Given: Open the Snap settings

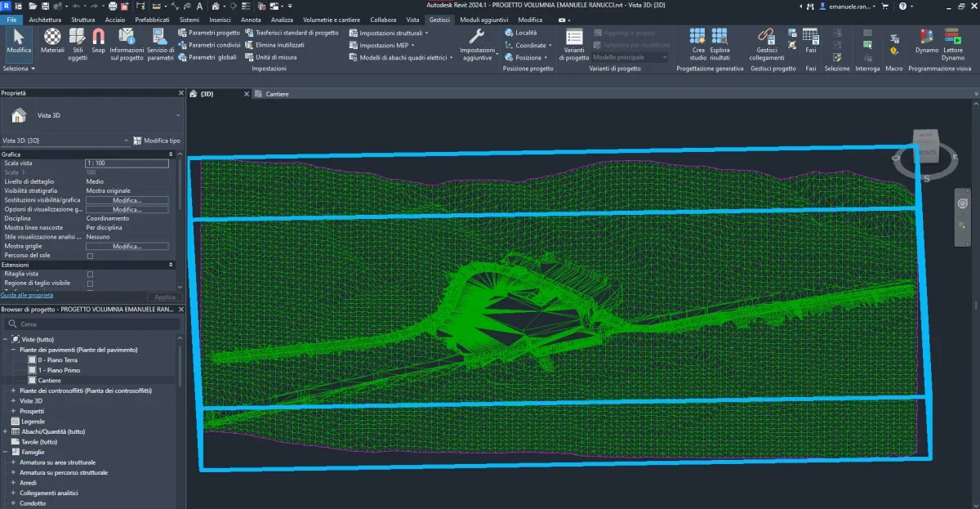Looking at the screenshot, I should 98,41.
